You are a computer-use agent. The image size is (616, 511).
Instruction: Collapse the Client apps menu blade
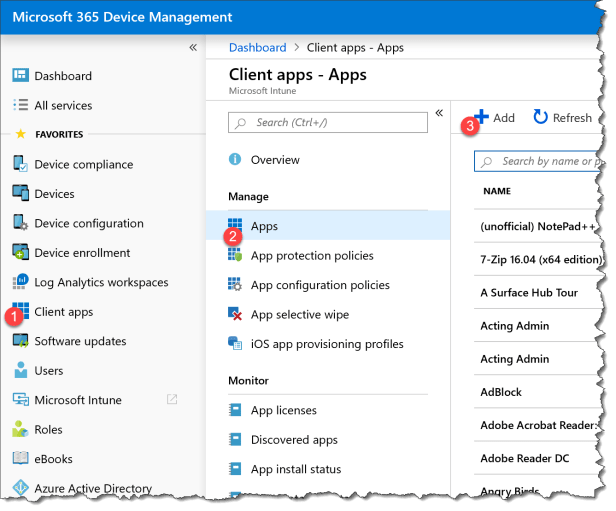439,113
